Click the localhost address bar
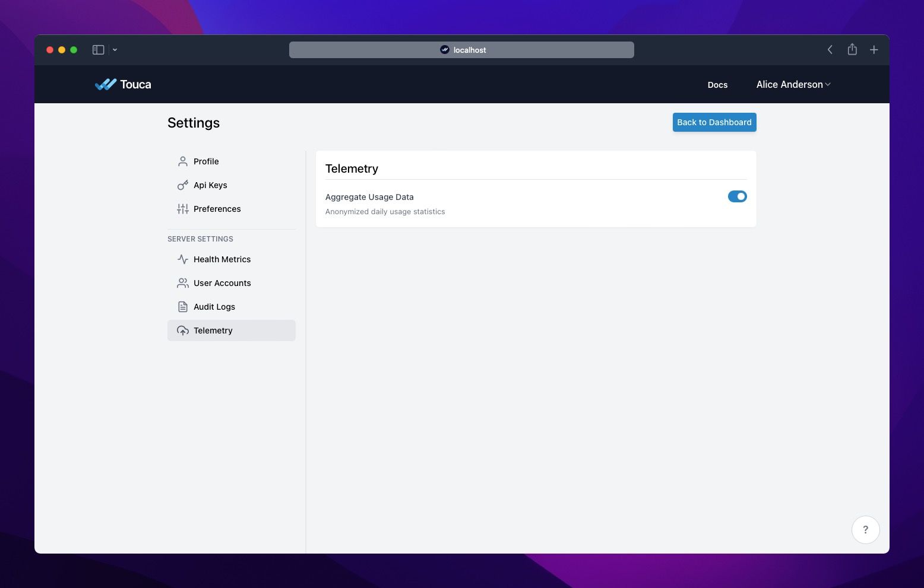Viewport: 924px width, 588px height. pyautogui.click(x=461, y=50)
